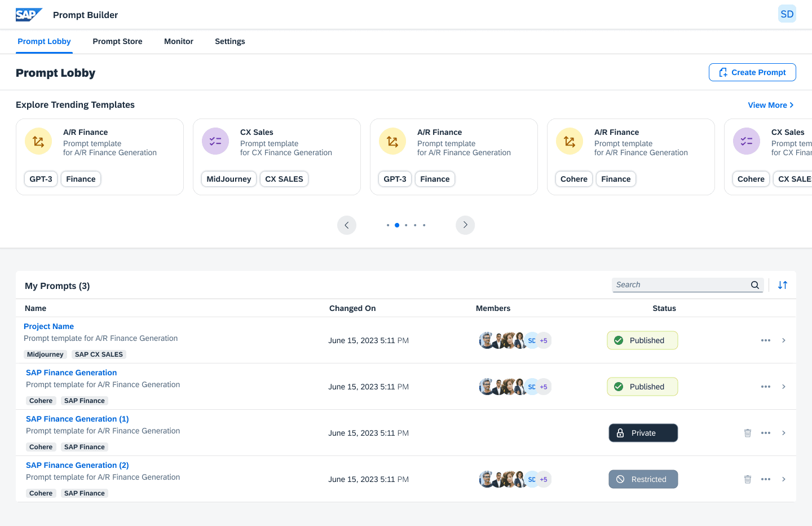This screenshot has height=526, width=812.
Task: Click the +5 members badge in Project Name row
Action: click(x=544, y=340)
